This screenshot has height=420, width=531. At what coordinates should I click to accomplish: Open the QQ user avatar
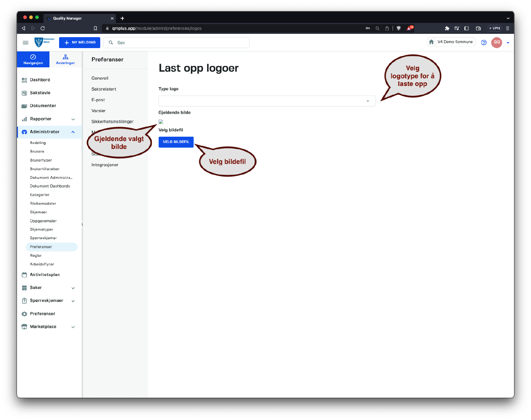point(496,42)
